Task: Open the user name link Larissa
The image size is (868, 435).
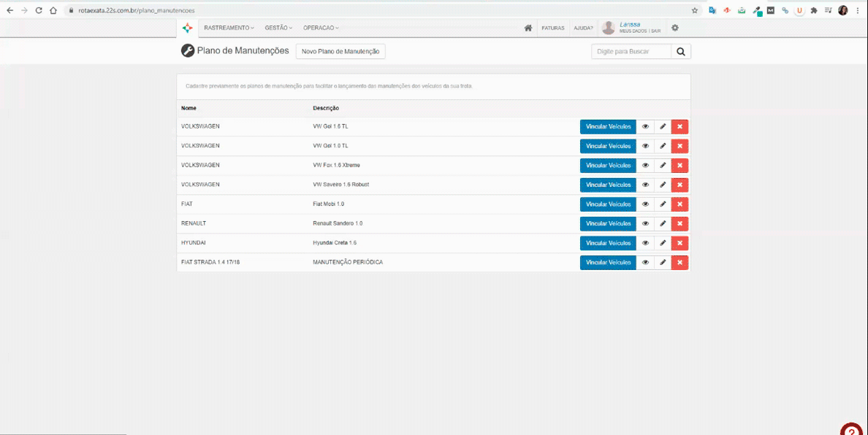Action: [x=630, y=24]
